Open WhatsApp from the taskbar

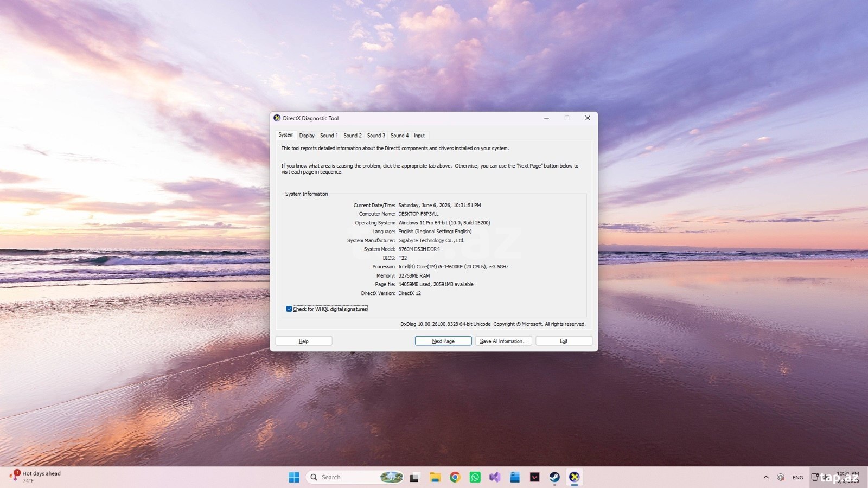475,477
